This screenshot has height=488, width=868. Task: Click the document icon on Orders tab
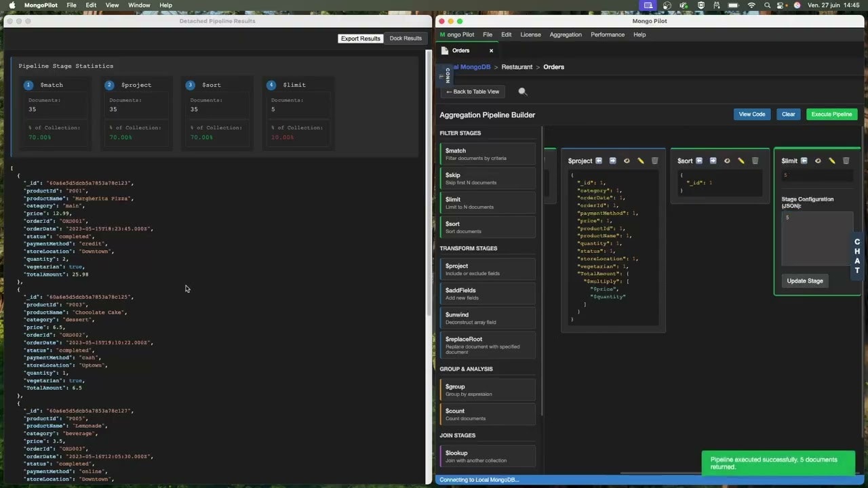pos(445,51)
